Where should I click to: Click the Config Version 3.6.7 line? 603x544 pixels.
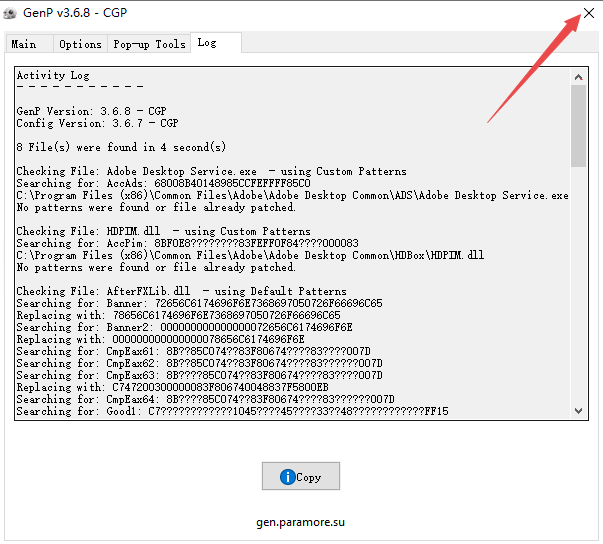pyautogui.click(x=97, y=123)
